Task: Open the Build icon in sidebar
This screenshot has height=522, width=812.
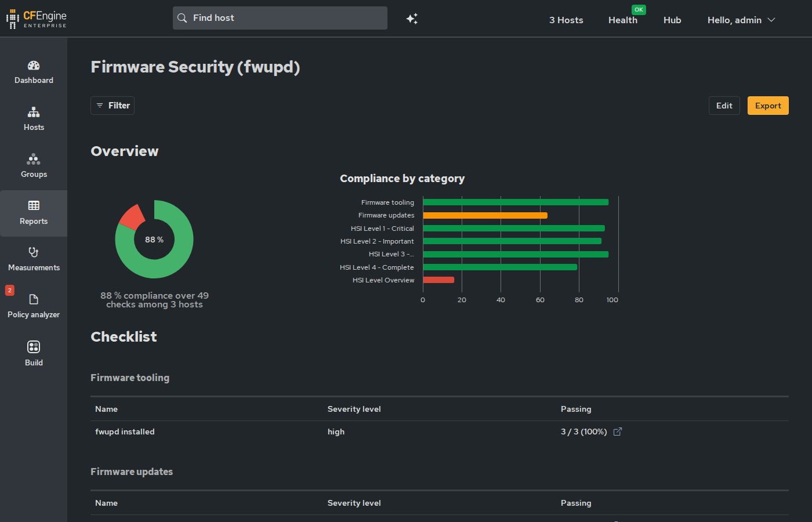Action: click(34, 347)
